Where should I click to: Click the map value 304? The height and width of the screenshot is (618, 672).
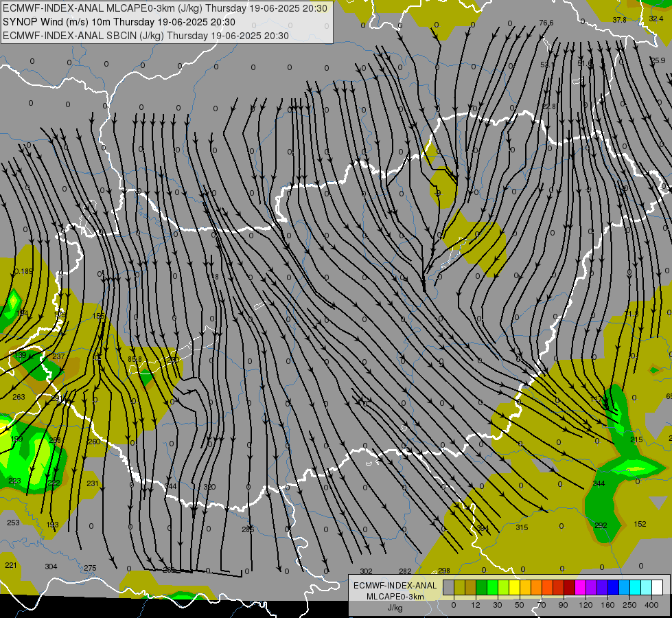(x=51, y=566)
